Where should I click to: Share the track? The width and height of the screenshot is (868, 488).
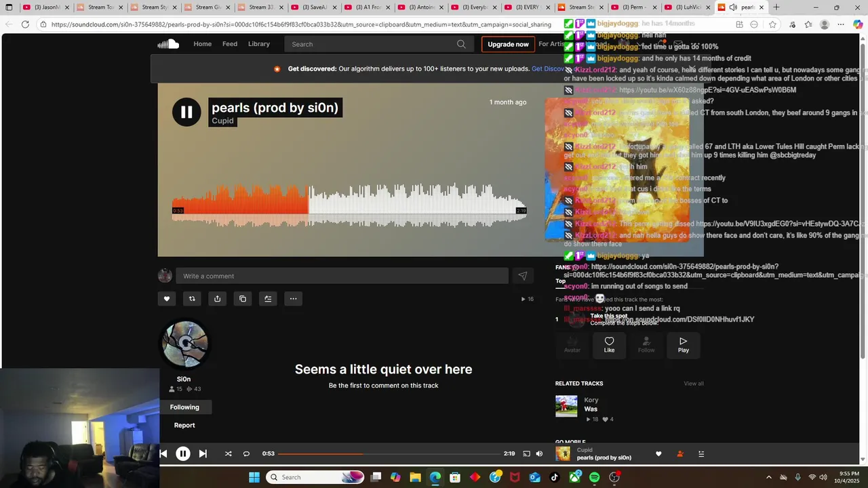tap(217, 299)
